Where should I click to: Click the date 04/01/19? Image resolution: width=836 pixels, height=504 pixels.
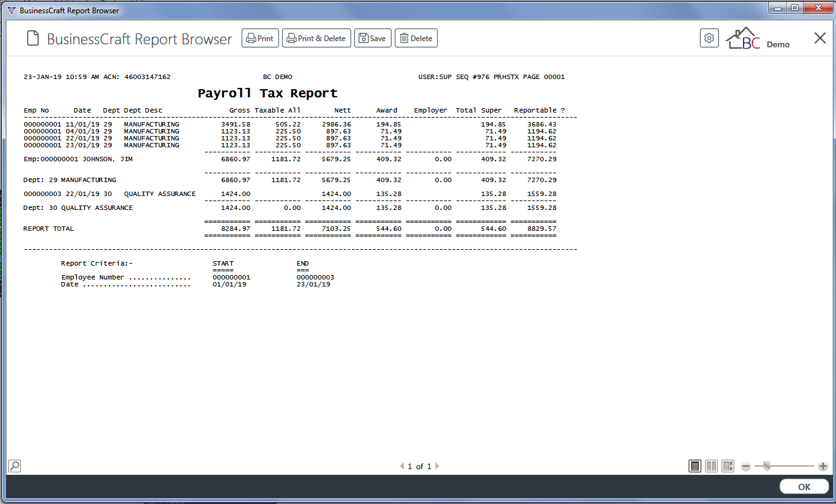[x=82, y=131]
